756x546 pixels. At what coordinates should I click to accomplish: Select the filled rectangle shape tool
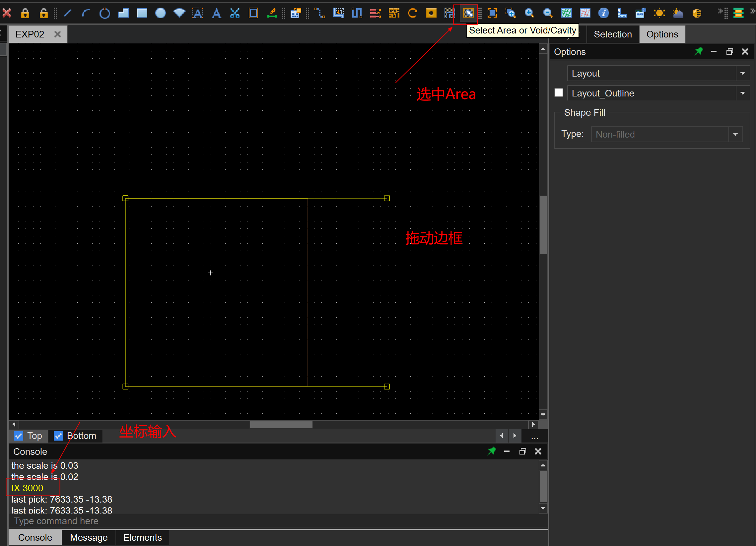click(142, 13)
